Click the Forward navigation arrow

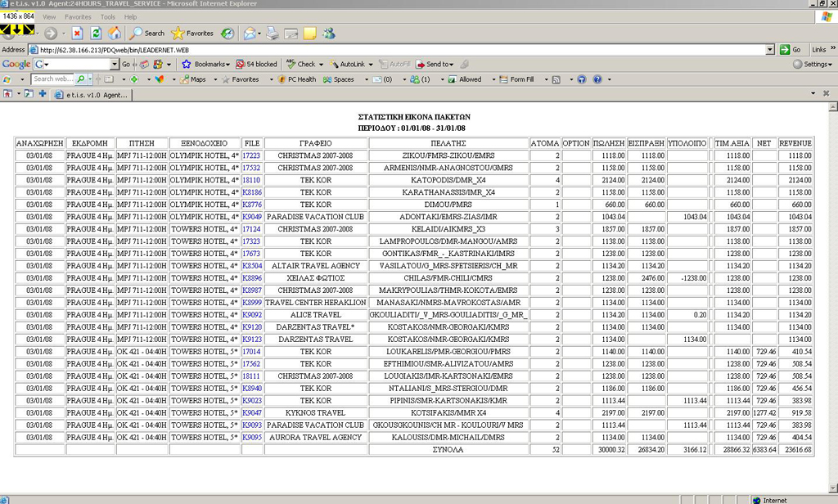click(50, 34)
